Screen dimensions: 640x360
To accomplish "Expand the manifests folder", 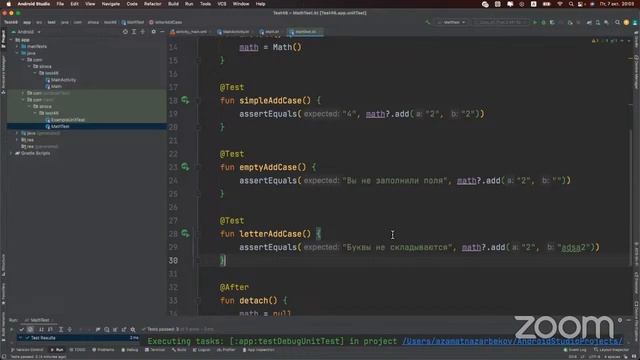I will click(x=17, y=47).
